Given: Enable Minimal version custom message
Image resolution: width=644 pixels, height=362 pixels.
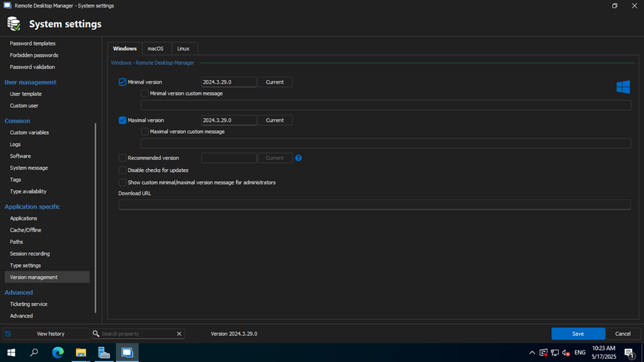Looking at the screenshot, I should pos(145,93).
